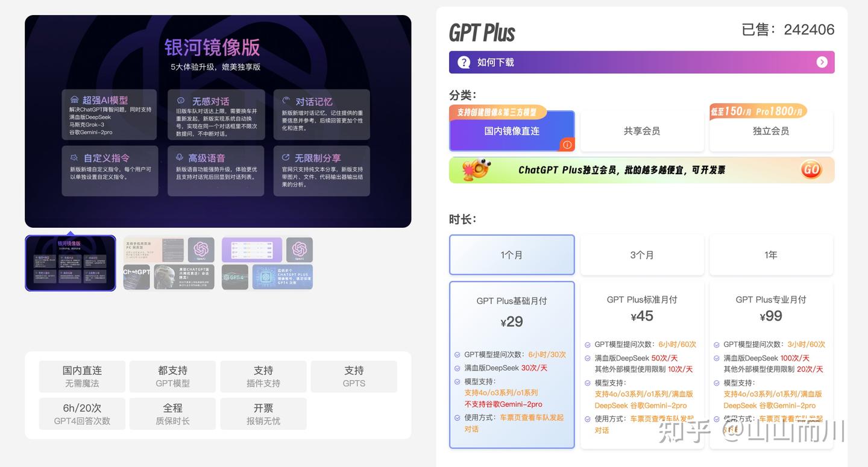Select the GPT Plus专业月付 plan heading
Screen dimensions: 868x467
pyautogui.click(x=771, y=299)
